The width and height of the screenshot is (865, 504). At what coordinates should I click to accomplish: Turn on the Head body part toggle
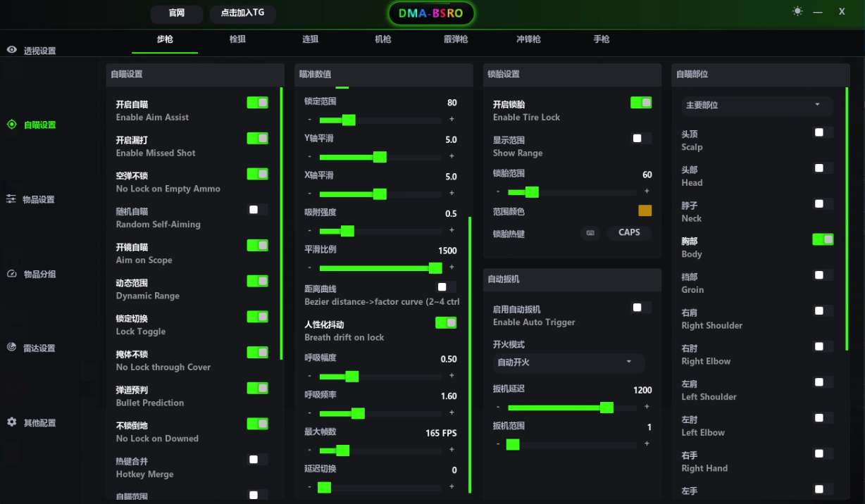tap(823, 168)
